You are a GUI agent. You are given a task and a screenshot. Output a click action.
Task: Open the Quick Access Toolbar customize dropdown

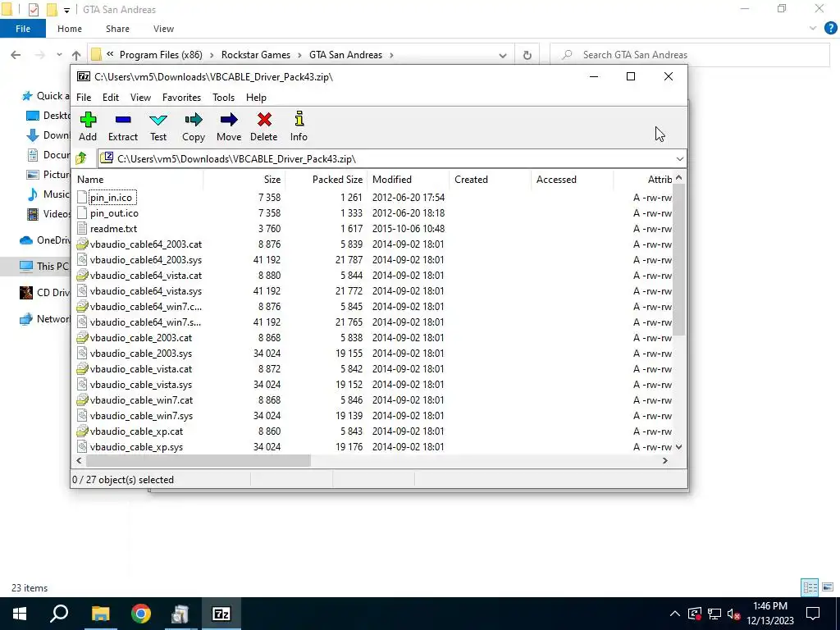[66, 10]
